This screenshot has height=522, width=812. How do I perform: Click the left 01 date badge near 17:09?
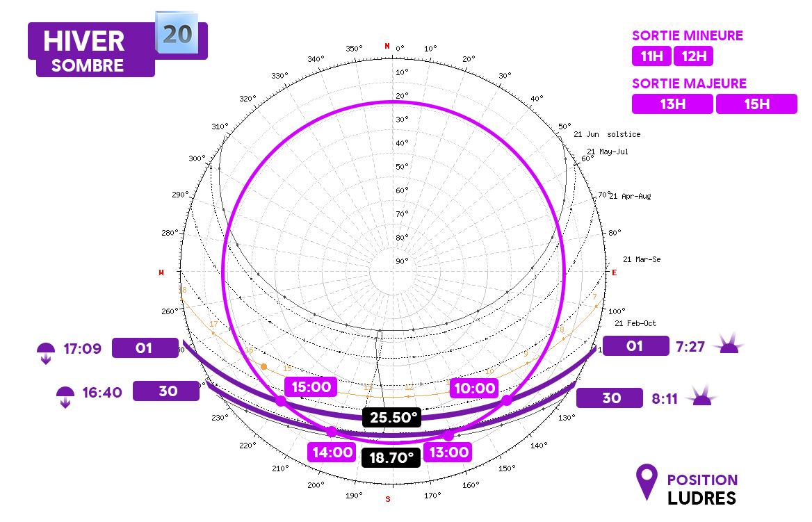click(x=145, y=348)
